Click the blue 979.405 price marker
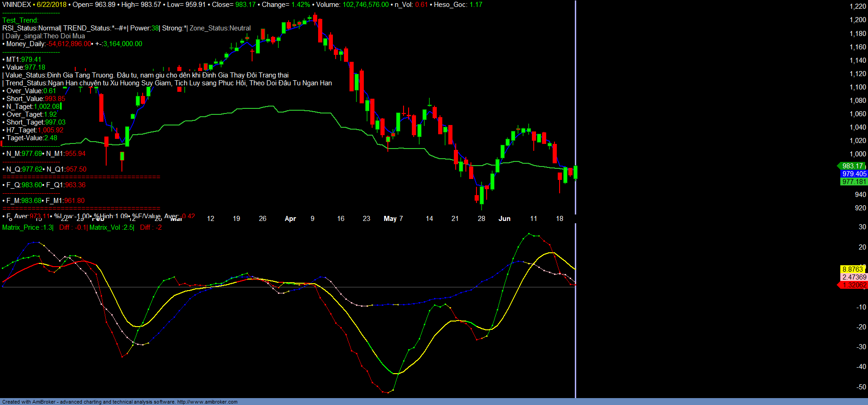This screenshot has width=868, height=405. click(x=854, y=174)
